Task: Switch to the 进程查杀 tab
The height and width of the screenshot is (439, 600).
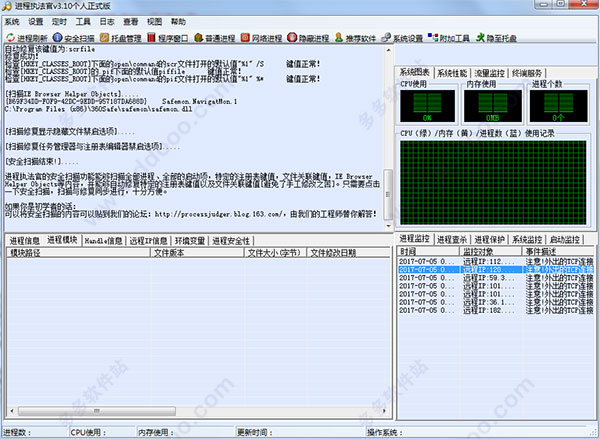Action: point(452,240)
